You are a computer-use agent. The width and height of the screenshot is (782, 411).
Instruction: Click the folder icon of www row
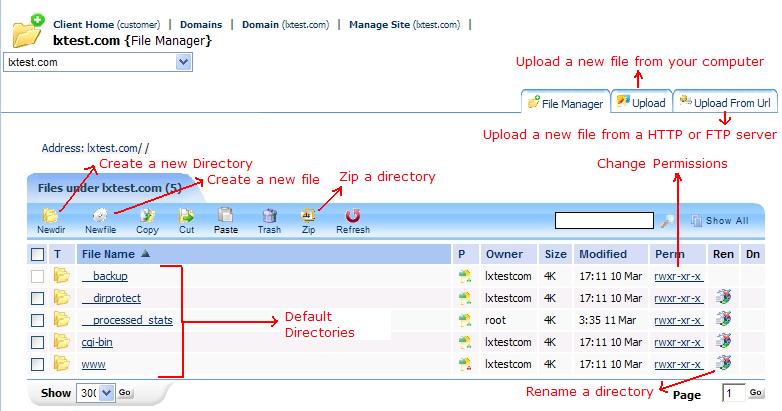(x=61, y=363)
